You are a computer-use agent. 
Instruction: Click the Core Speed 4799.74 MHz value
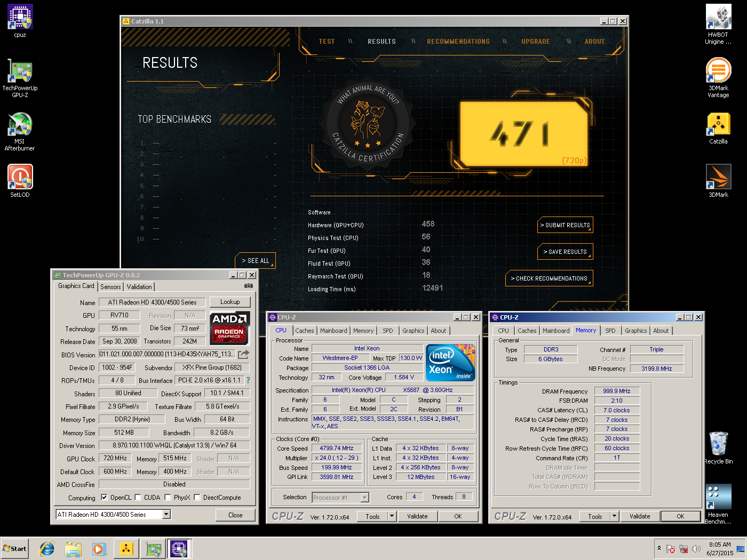pyautogui.click(x=337, y=449)
